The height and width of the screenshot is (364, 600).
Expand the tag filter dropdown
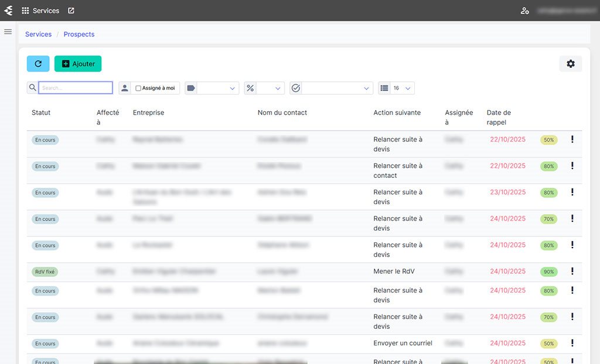tap(218, 88)
